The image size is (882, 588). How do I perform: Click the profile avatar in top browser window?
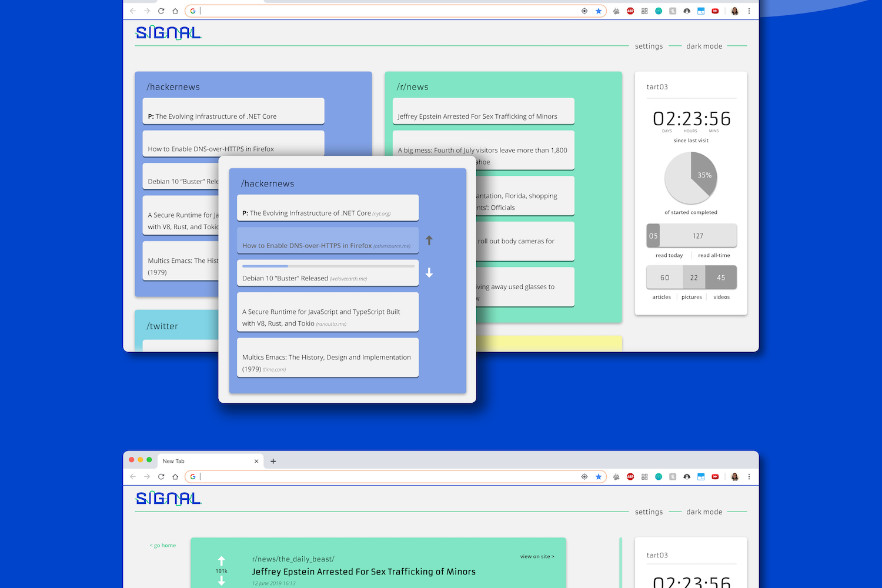pyautogui.click(x=734, y=11)
